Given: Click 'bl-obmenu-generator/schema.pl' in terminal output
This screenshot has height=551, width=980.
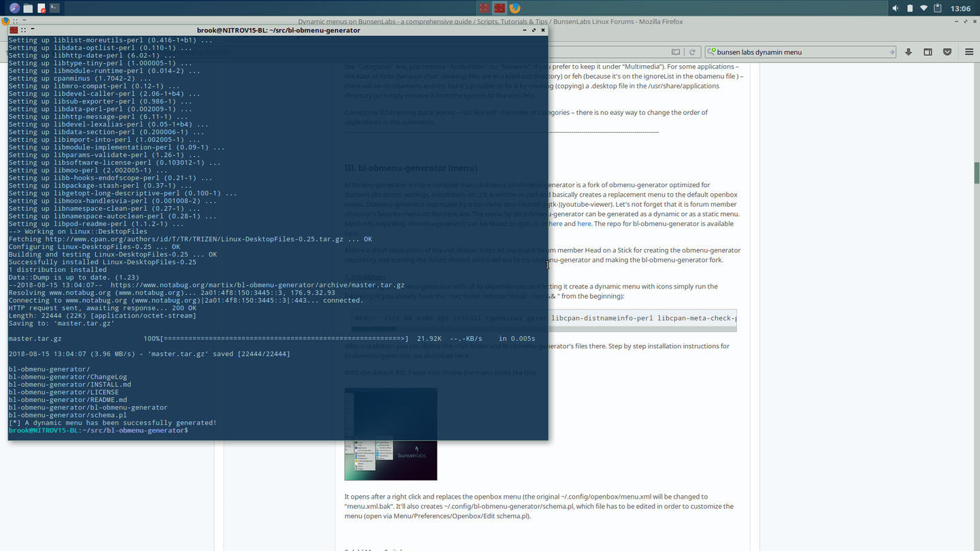Looking at the screenshot, I should (x=67, y=415).
